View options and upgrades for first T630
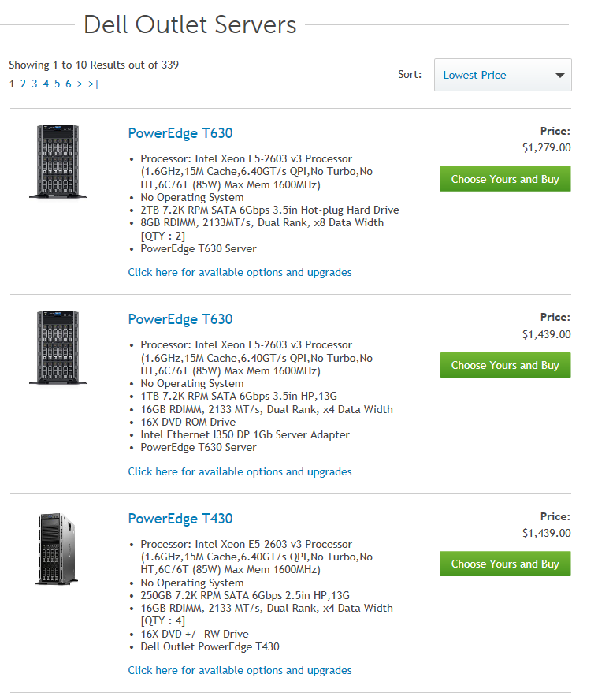The image size is (598, 700). [240, 272]
